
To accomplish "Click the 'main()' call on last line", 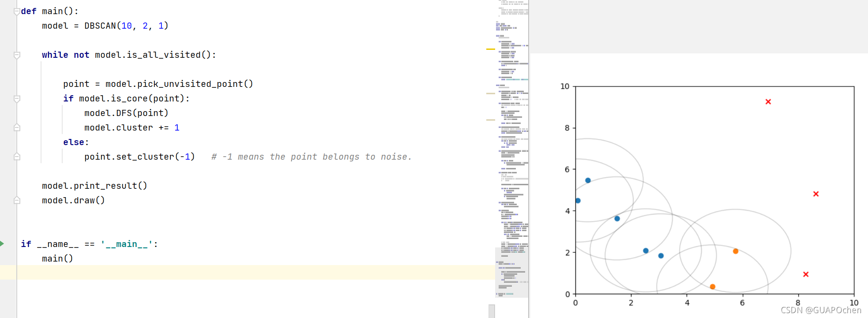I will click(57, 258).
